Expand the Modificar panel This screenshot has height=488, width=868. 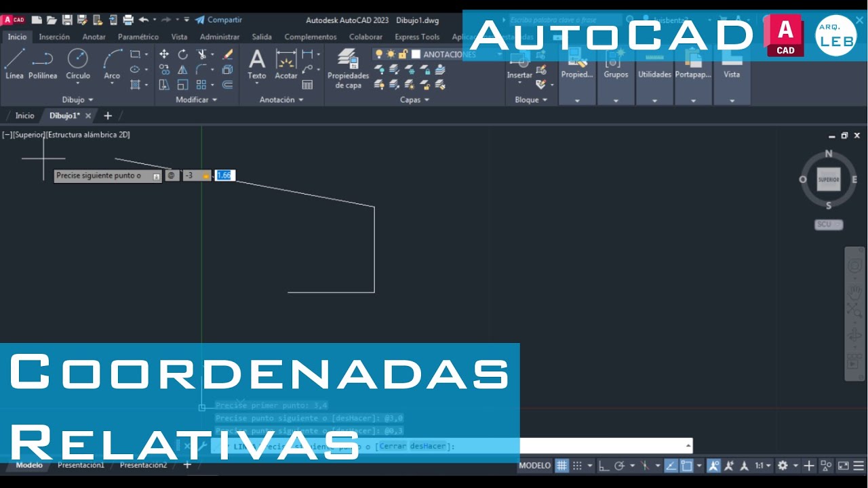(197, 100)
